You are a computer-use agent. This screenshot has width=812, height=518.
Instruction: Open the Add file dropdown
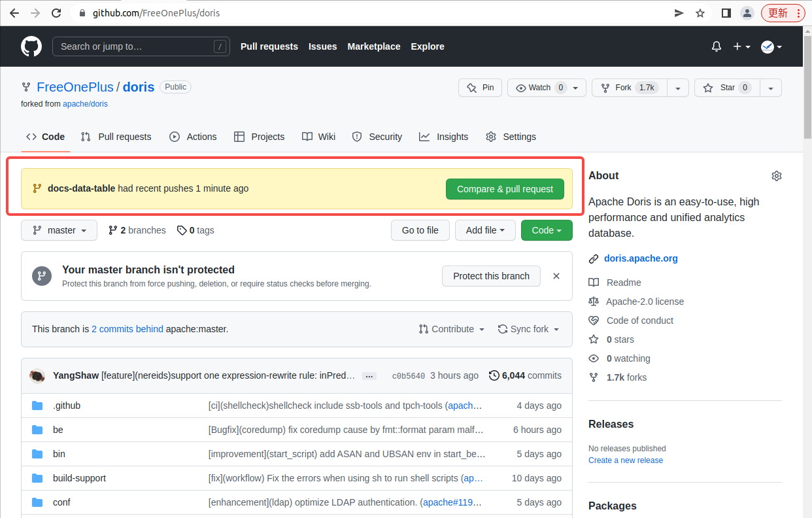485,230
